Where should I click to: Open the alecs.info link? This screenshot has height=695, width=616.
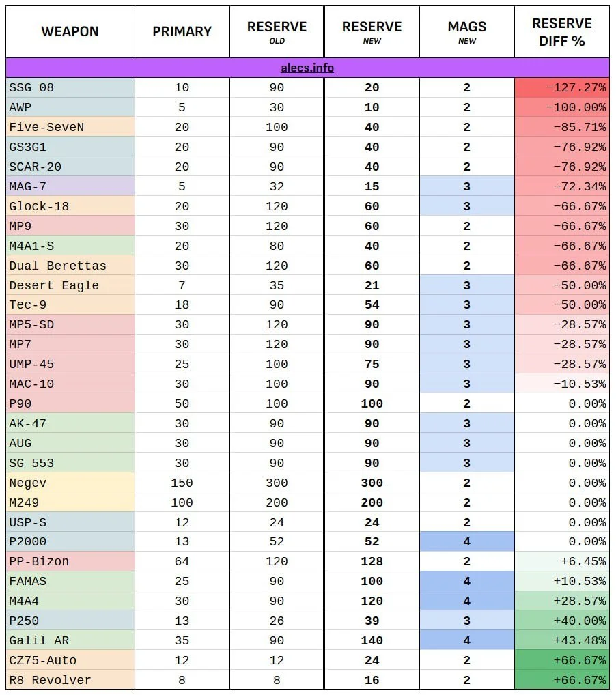(307, 68)
